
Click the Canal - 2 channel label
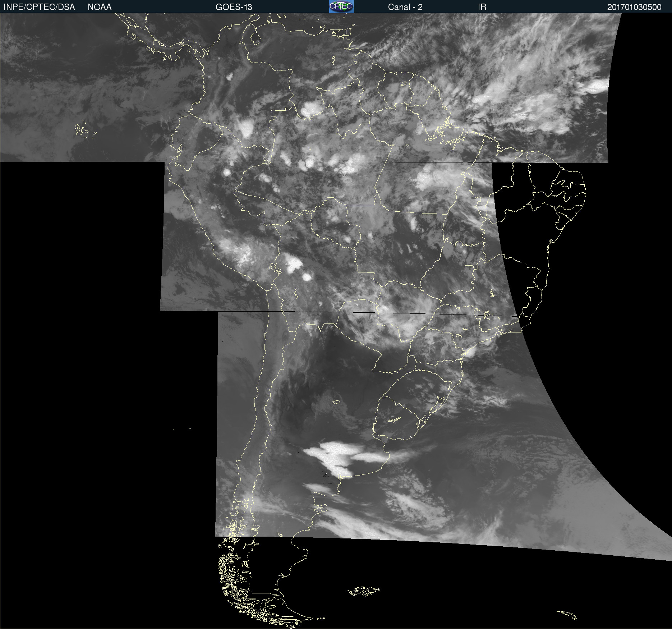click(x=405, y=7)
